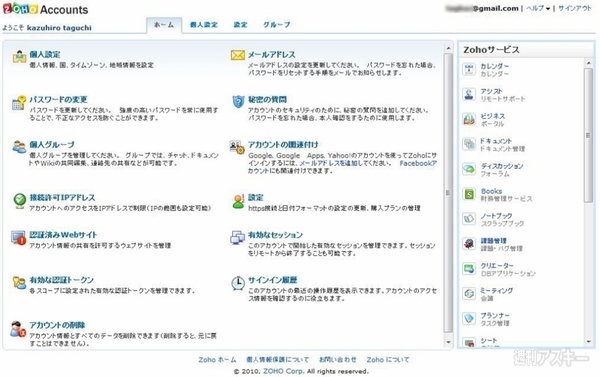Click the kazuhiro taguchi username text

pyautogui.click(x=59, y=28)
